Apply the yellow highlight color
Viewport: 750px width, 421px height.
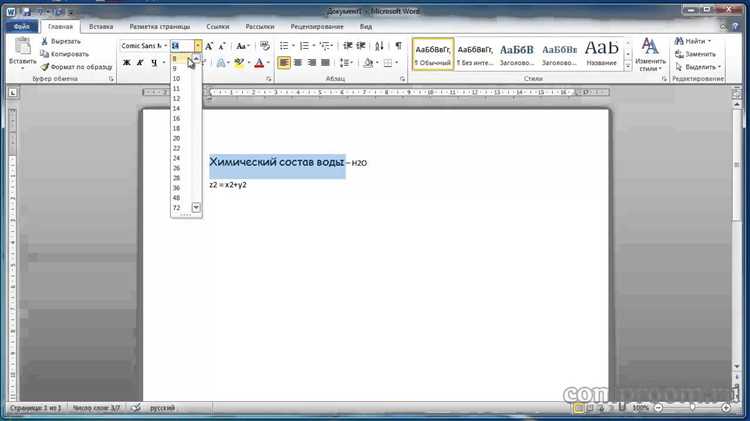239,63
